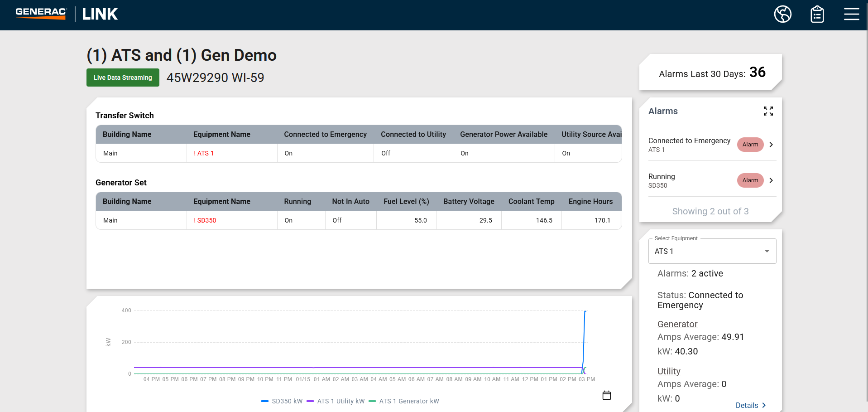Sort by Fuel Level (%) column header
The width and height of the screenshot is (868, 412).
point(406,201)
